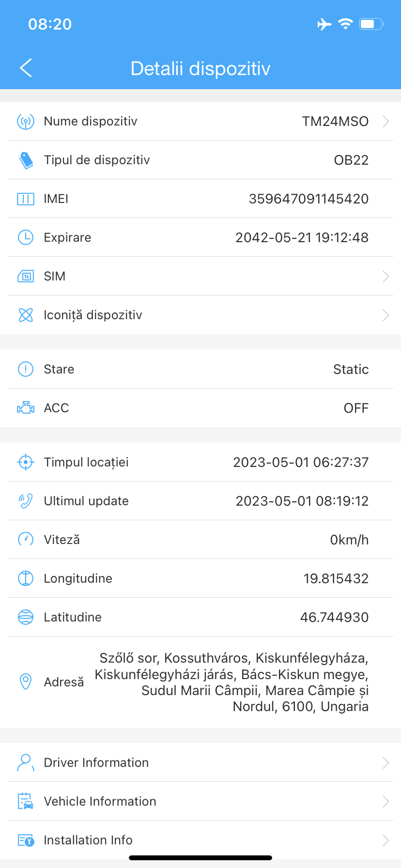Screen dimensions: 401x868
Task: Open the Vehicle Information row
Action: point(200,801)
